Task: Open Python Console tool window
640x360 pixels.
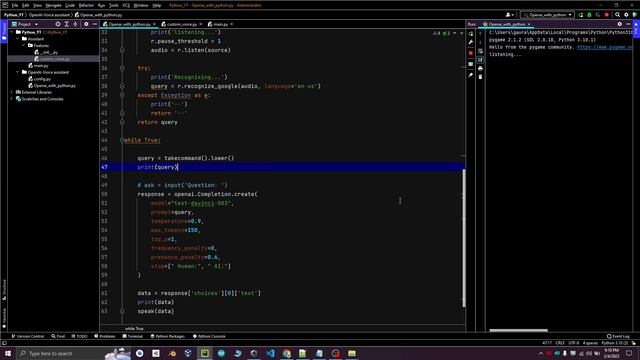Action: 209,336
